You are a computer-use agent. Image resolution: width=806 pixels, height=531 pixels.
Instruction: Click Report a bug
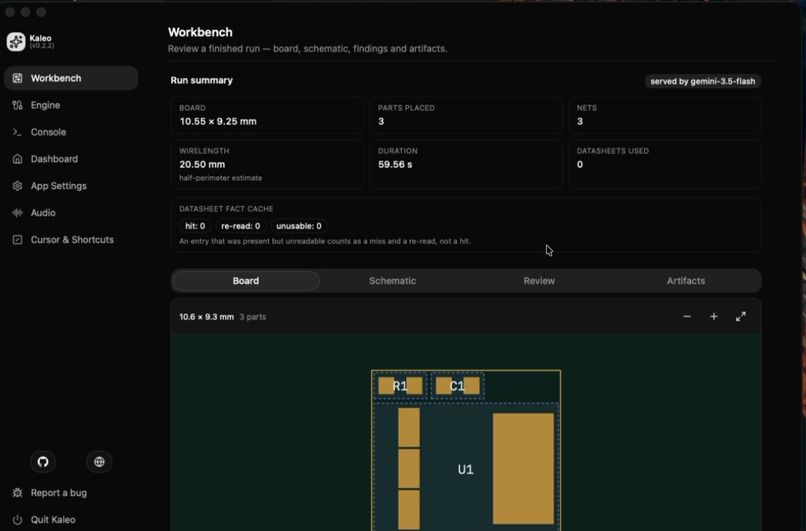tap(59, 492)
